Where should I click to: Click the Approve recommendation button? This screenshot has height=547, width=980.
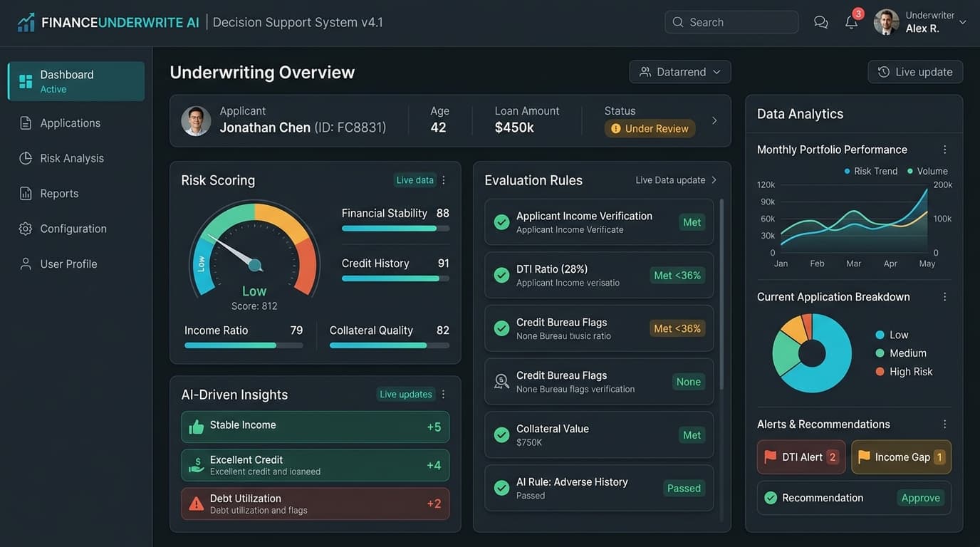pos(921,498)
